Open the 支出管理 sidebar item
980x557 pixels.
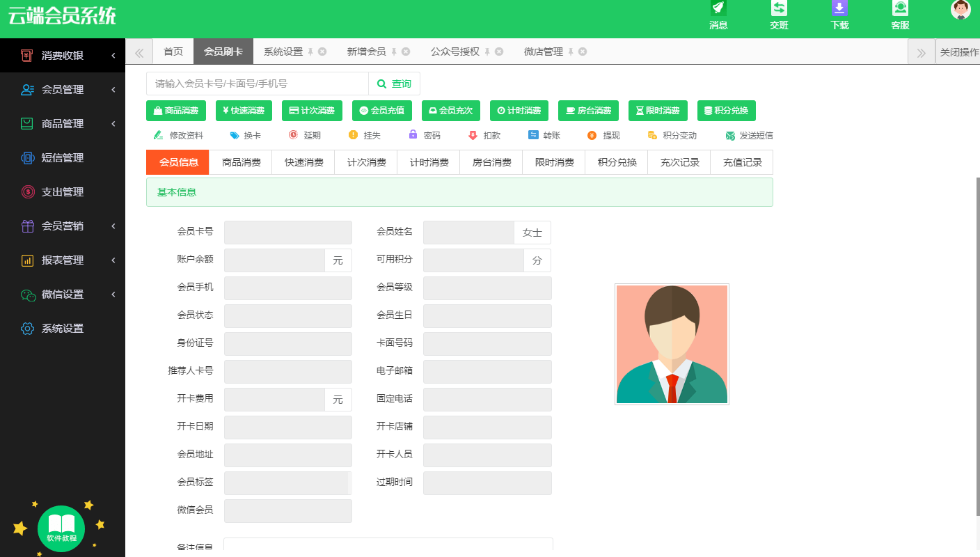tap(63, 191)
